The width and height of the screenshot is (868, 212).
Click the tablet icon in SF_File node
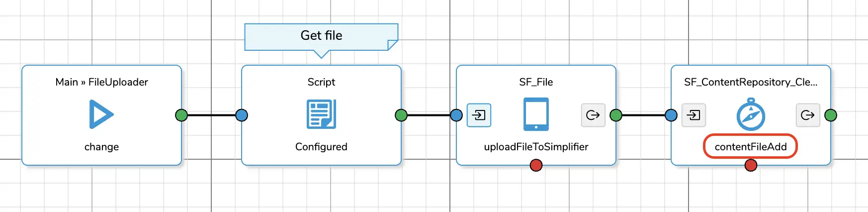536,114
